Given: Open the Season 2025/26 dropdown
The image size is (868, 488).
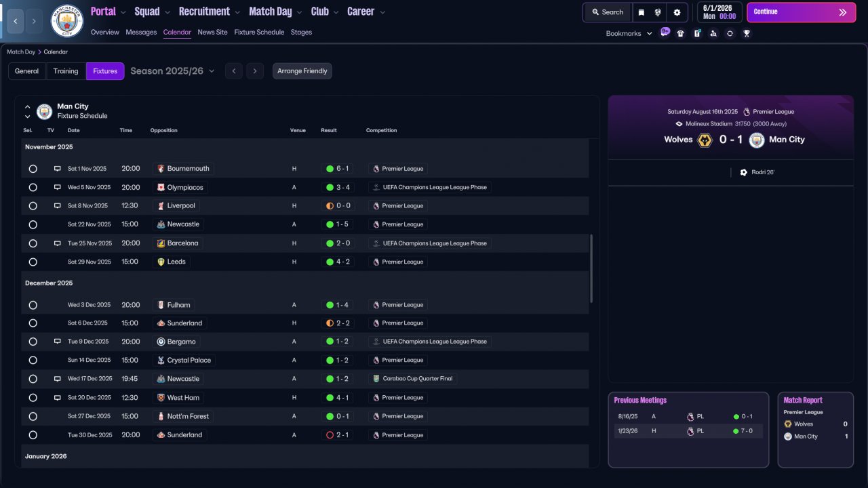Looking at the screenshot, I should [172, 71].
